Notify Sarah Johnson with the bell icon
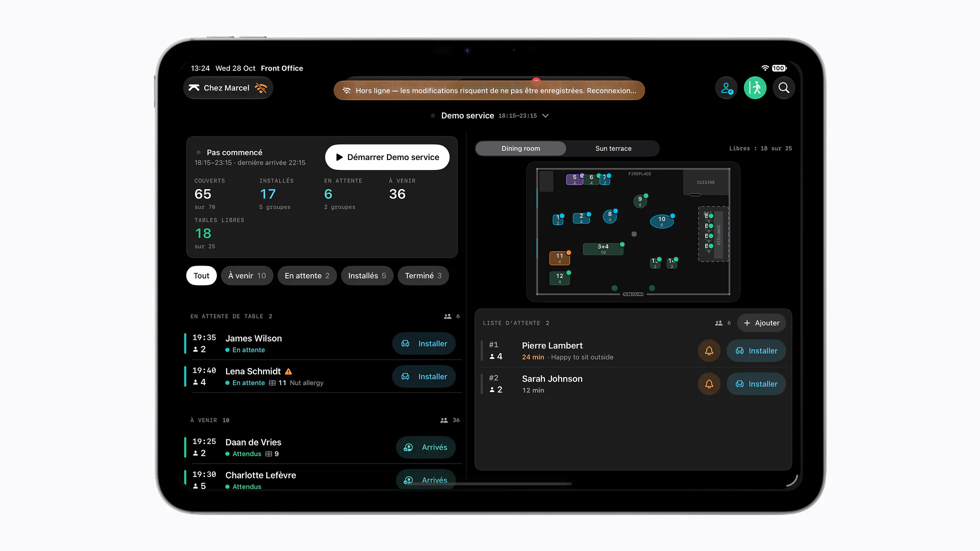 pos(709,384)
